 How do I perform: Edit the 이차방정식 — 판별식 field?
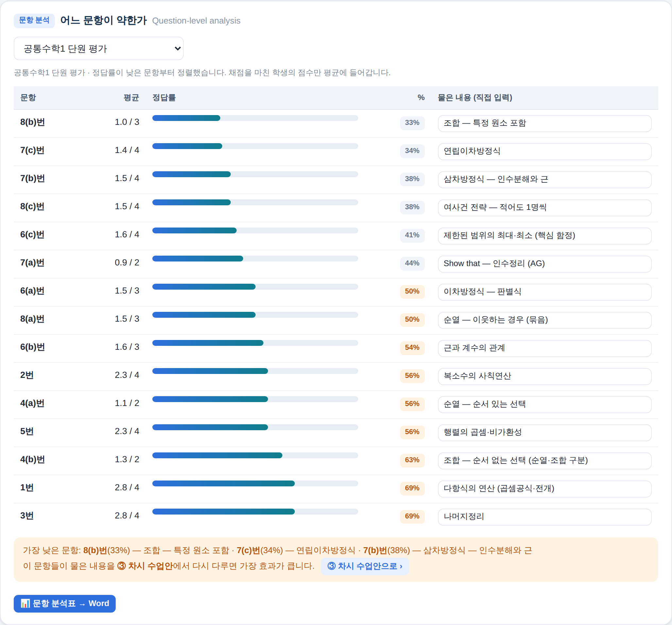coord(544,291)
